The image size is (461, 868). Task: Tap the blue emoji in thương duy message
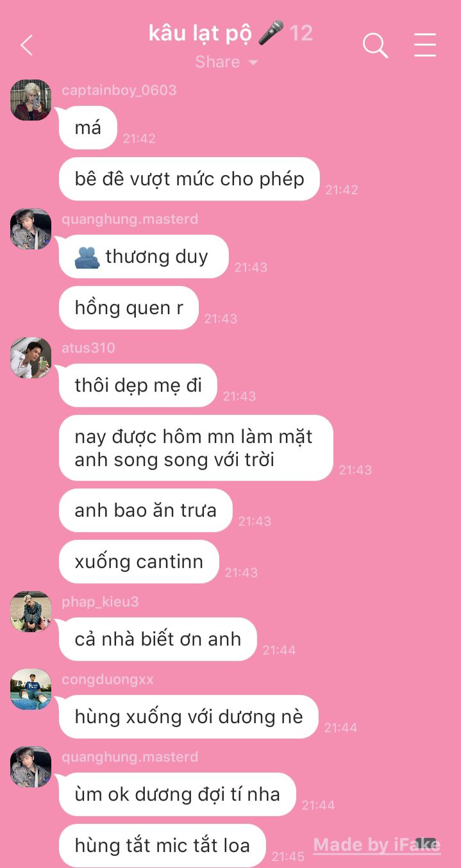coord(87,257)
